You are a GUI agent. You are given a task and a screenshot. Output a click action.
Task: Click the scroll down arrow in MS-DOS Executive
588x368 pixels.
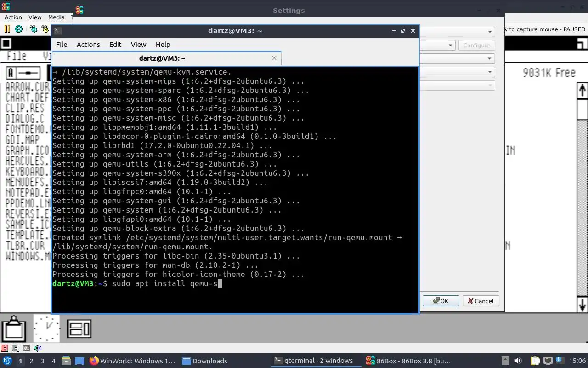[582, 305]
